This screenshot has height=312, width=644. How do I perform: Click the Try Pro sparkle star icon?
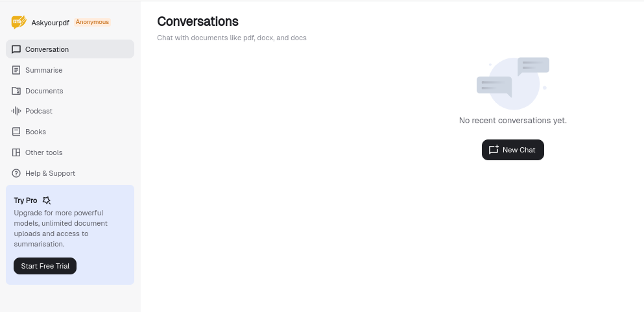[x=47, y=200]
